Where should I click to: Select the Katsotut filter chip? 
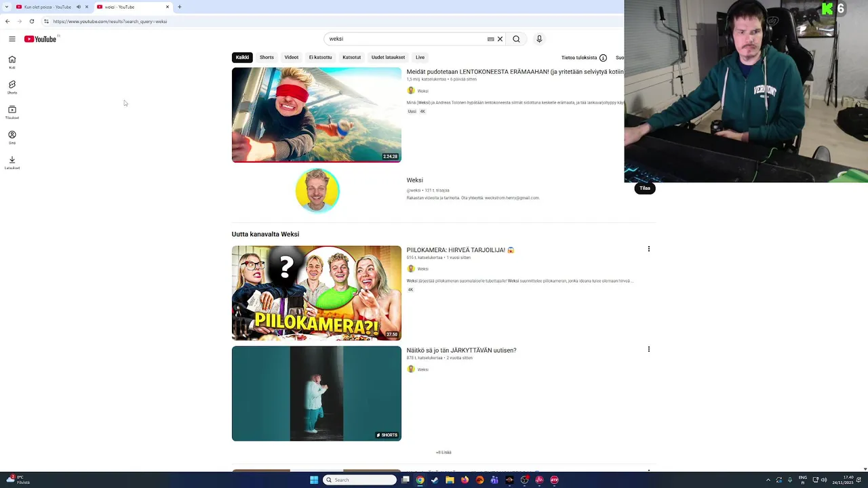coord(351,57)
